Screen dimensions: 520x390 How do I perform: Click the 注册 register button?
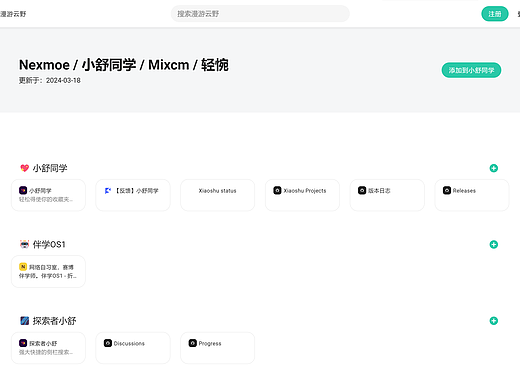click(x=495, y=14)
